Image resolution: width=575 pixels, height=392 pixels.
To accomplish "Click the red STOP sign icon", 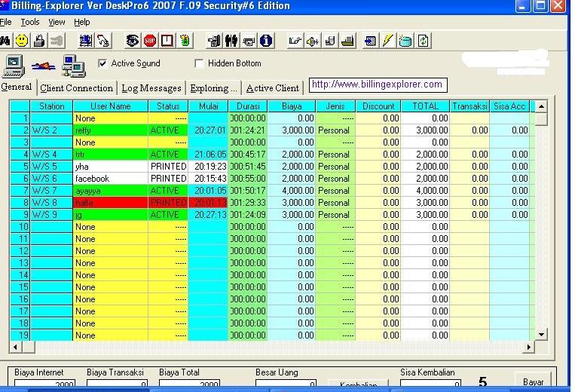I will point(150,41).
